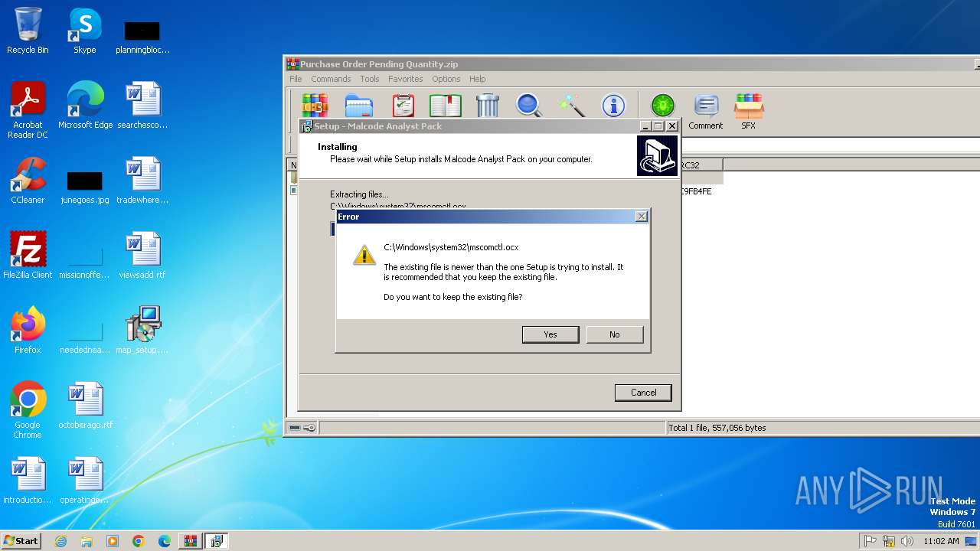Image resolution: width=980 pixels, height=551 pixels.
Task: Click WinRAR Wizard wand icon
Action: point(571,105)
